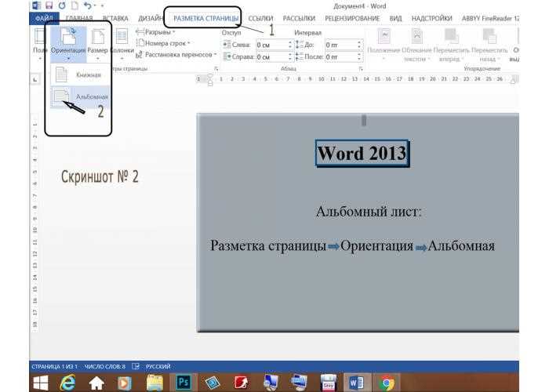
Task: Click the Справа right indent field
Action: pos(271,56)
